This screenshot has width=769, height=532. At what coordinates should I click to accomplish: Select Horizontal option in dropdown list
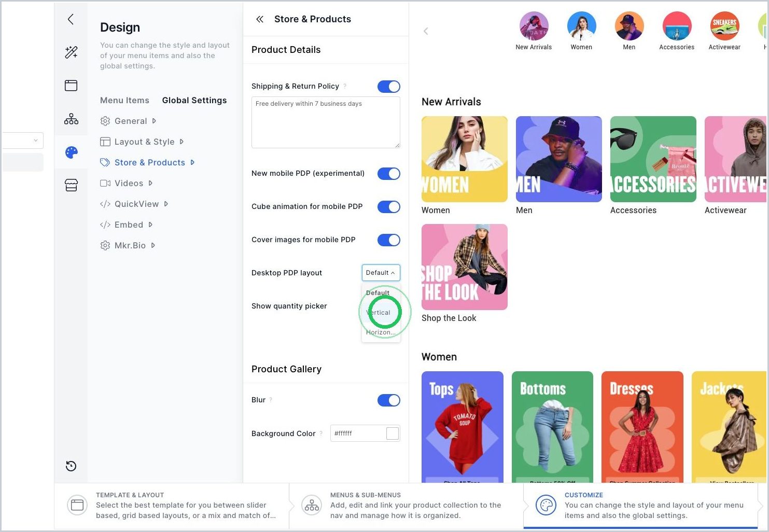pos(381,332)
